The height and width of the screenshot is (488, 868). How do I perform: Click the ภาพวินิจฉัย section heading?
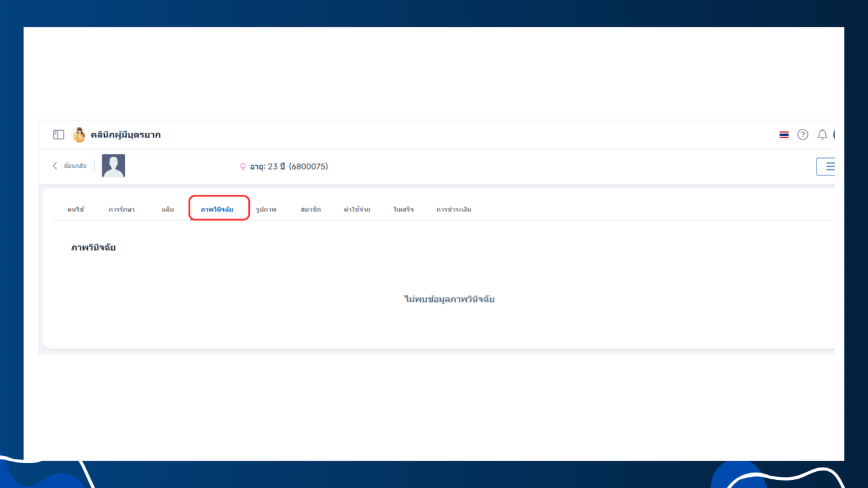click(94, 247)
